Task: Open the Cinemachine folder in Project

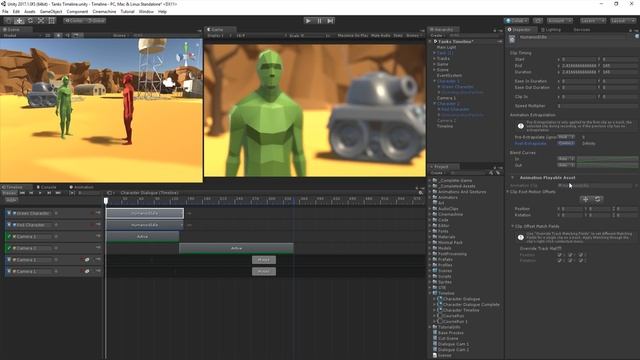Action: click(x=450, y=214)
